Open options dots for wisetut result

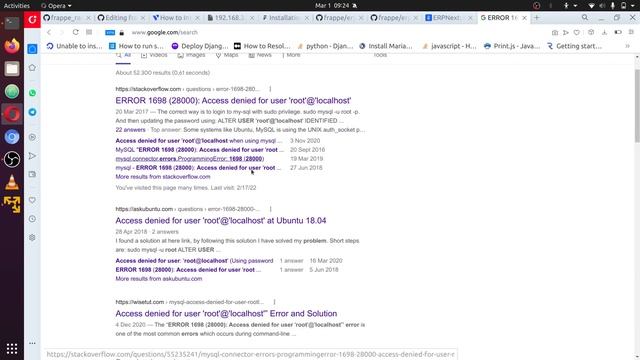point(274,302)
